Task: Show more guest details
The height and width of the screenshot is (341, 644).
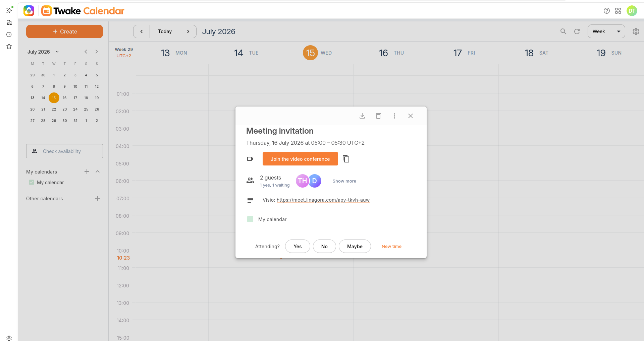Action: 344,181
